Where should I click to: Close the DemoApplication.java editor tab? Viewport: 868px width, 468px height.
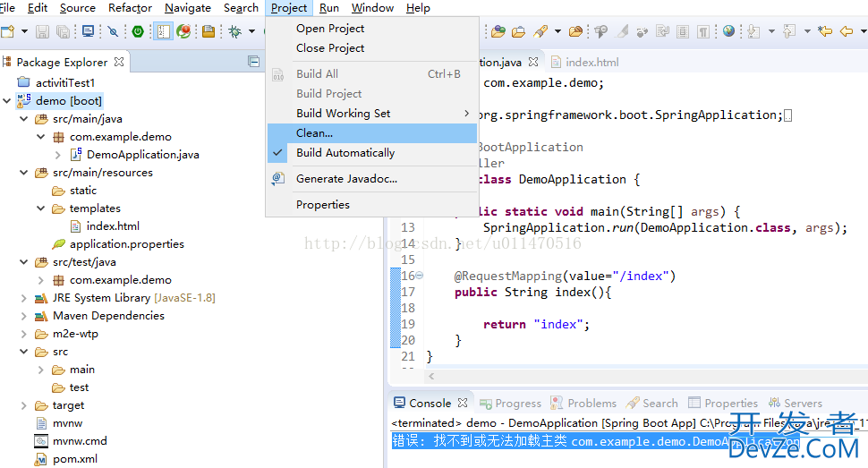click(533, 62)
